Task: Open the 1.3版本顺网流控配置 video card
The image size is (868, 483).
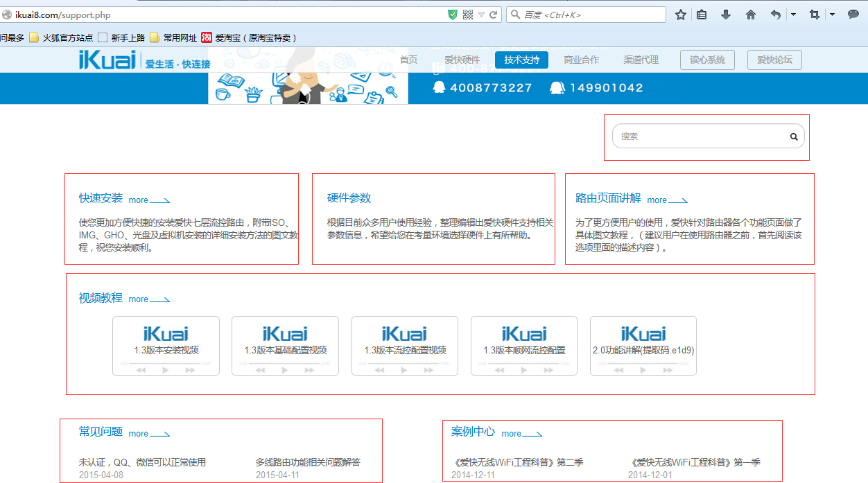Action: tap(524, 346)
